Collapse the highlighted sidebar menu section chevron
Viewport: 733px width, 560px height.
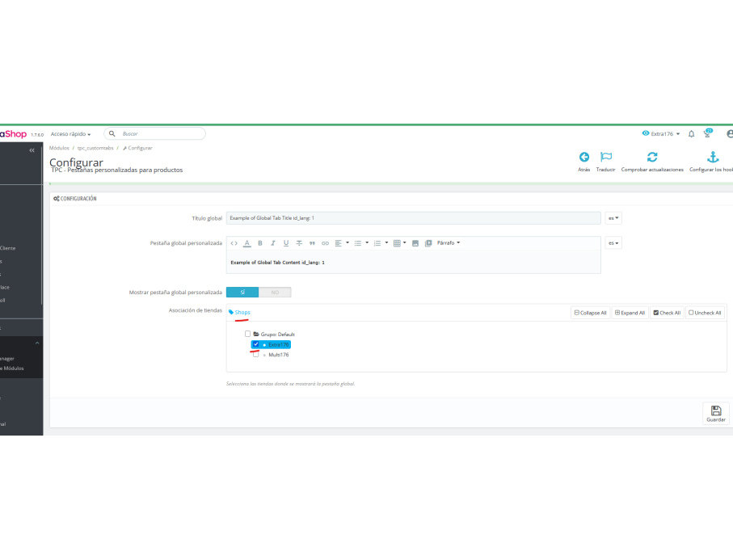click(37, 343)
